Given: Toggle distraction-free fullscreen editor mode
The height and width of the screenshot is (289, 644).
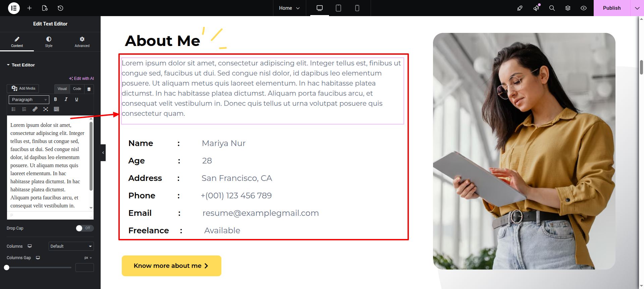Looking at the screenshot, I should point(46,109).
